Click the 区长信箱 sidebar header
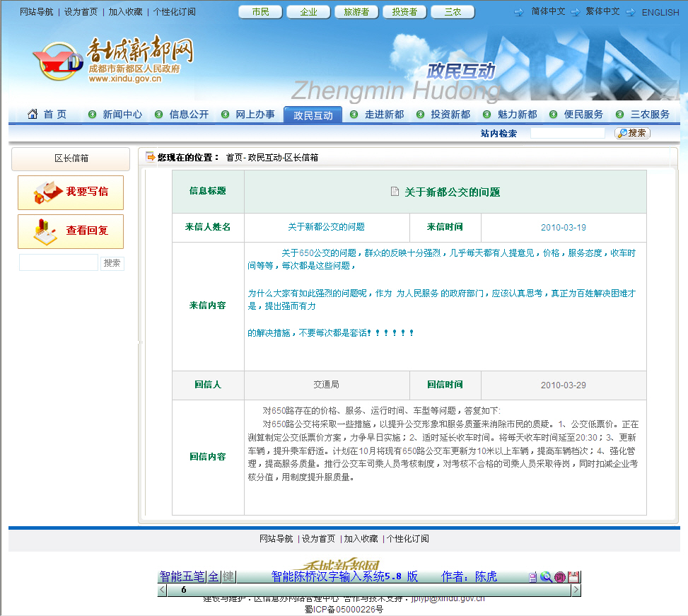 click(x=71, y=159)
